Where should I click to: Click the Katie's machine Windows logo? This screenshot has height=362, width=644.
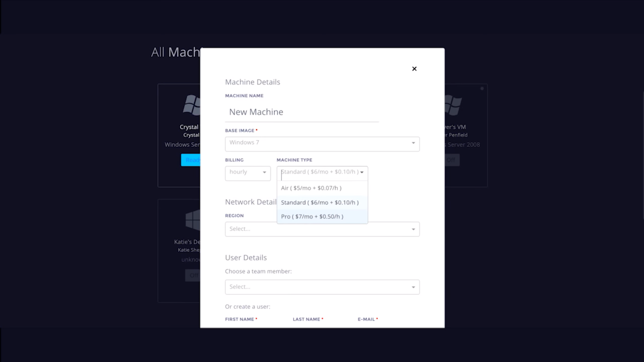point(193,220)
